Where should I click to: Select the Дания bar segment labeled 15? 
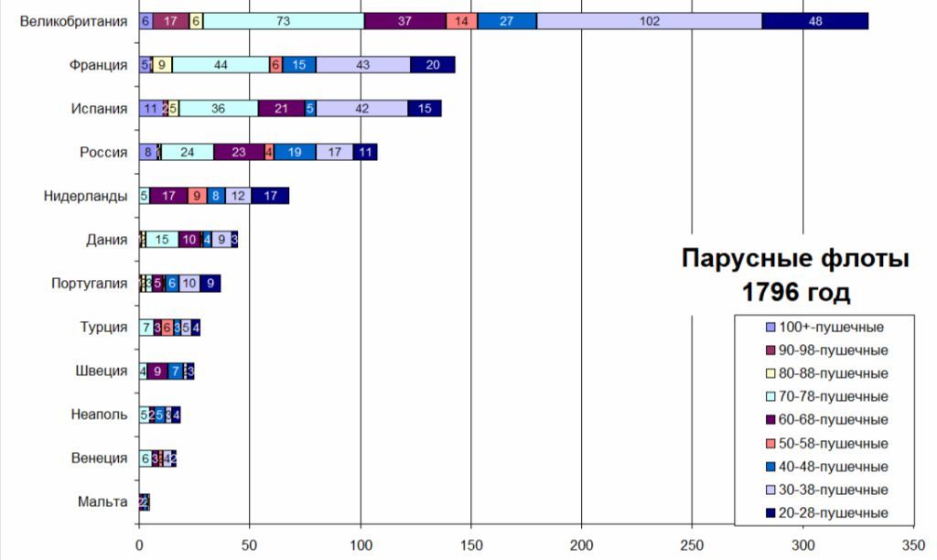[162, 240]
